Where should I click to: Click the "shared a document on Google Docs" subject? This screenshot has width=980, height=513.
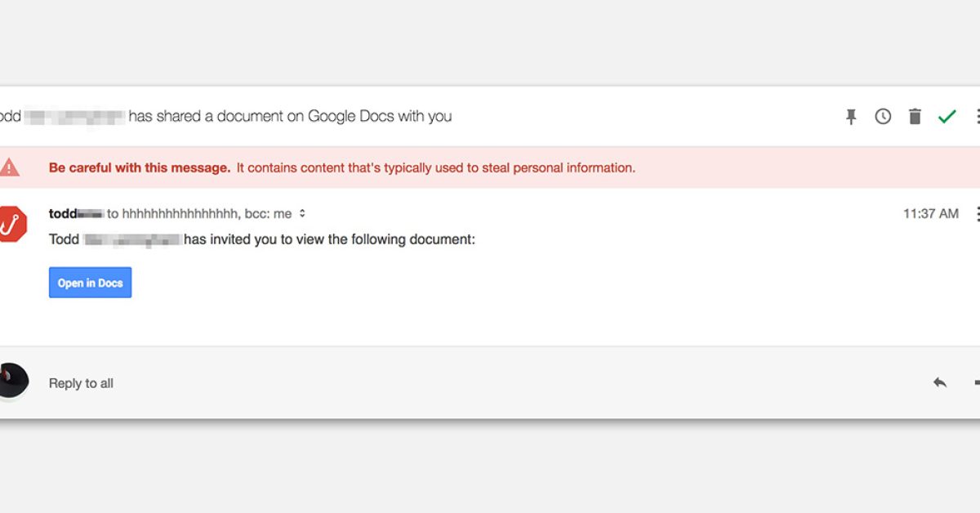290,116
